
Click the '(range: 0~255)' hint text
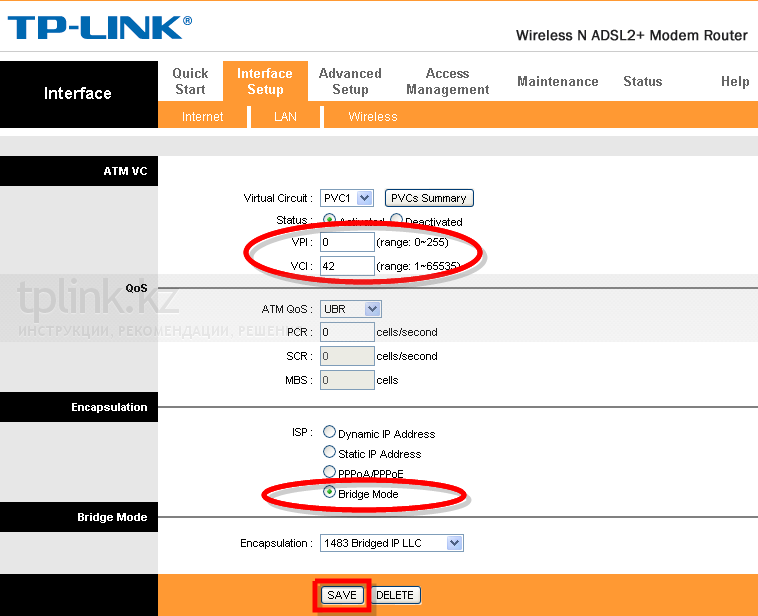[412, 242]
